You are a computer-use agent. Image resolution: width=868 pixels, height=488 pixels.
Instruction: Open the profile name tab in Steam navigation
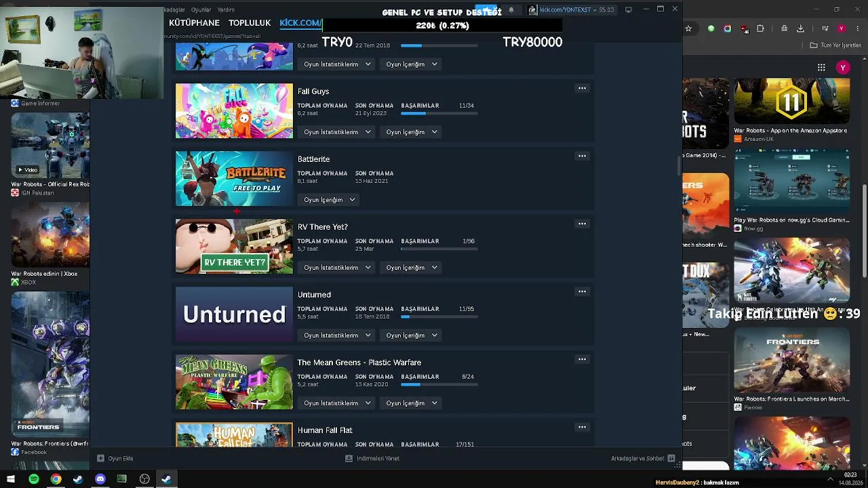tap(300, 23)
